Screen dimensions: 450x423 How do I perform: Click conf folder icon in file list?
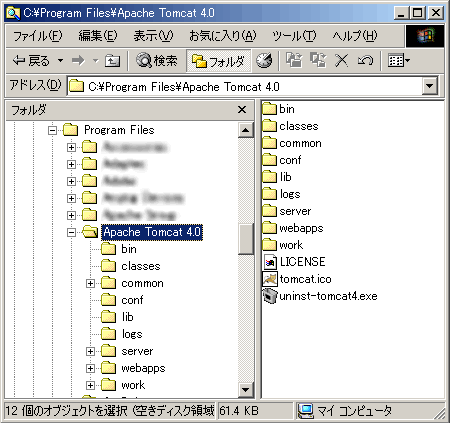269,160
